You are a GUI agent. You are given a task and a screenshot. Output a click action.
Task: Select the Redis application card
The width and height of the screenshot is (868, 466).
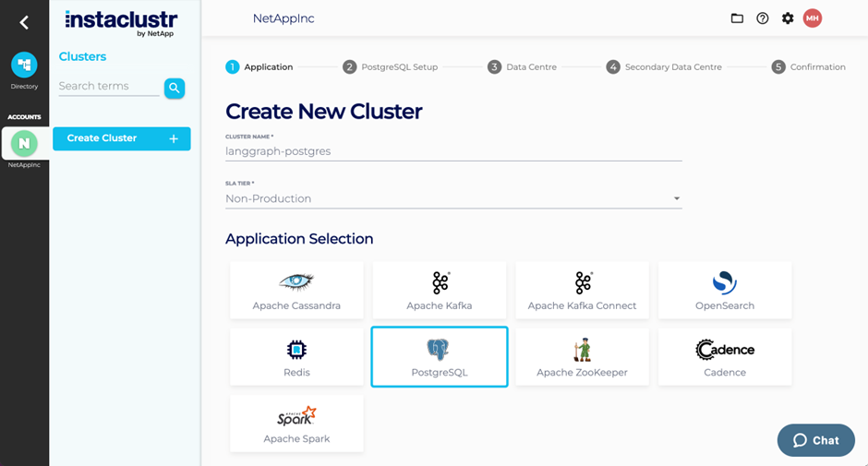pyautogui.click(x=296, y=357)
